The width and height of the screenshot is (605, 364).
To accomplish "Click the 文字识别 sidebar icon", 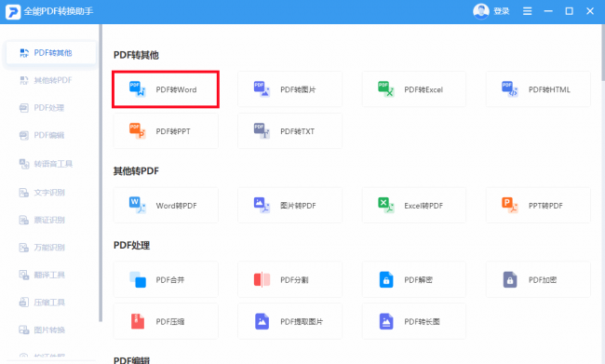I will (x=24, y=192).
